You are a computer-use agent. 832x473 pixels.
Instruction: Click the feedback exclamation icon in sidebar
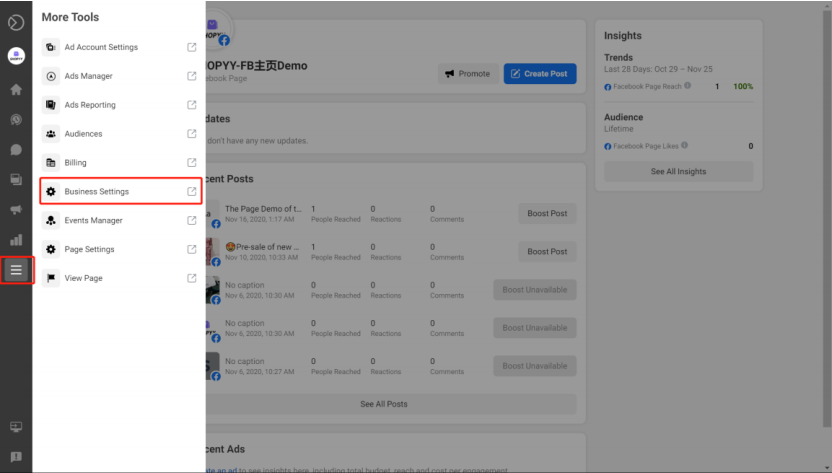point(16,457)
